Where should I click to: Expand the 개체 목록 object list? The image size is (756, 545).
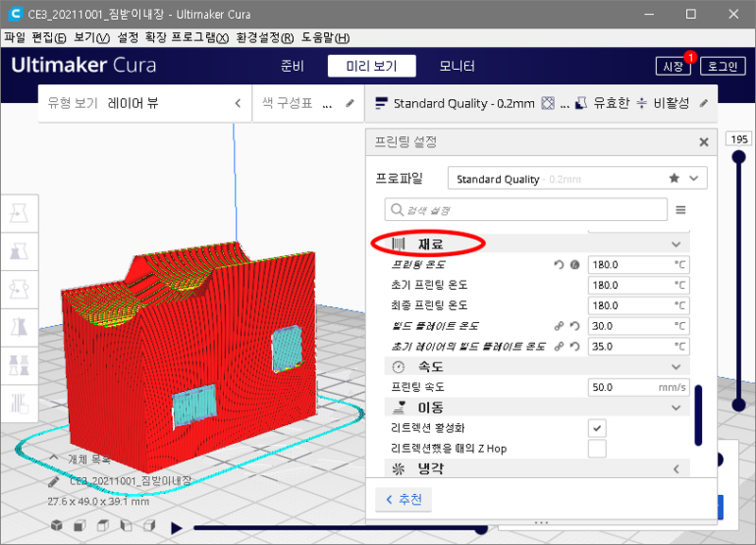tap(54, 457)
